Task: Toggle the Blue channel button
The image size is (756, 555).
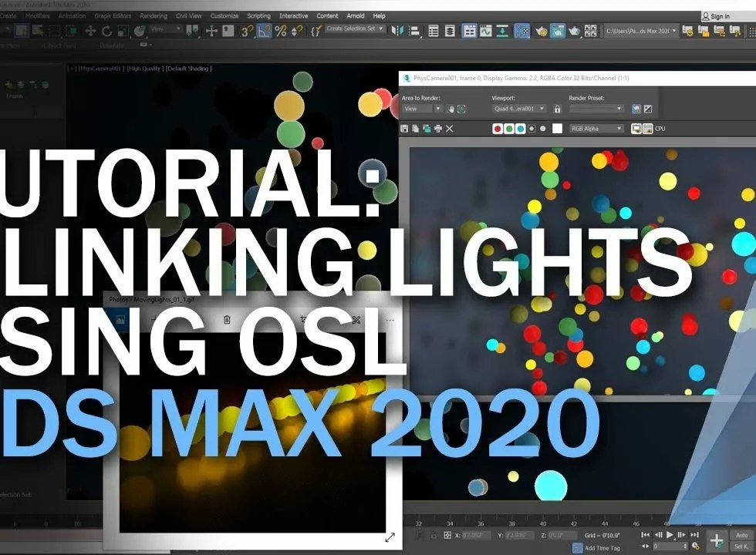Action: pos(520,129)
